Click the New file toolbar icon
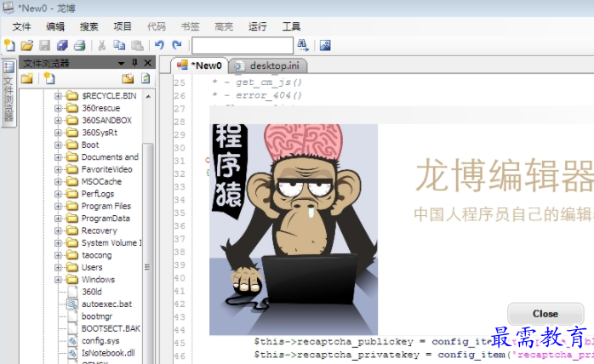 9,45
